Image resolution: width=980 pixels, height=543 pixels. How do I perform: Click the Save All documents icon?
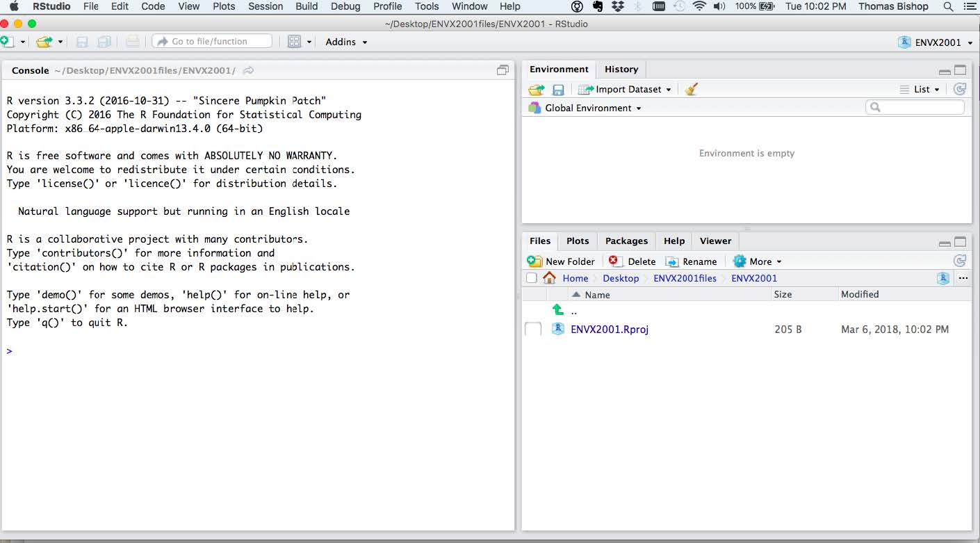coord(104,42)
